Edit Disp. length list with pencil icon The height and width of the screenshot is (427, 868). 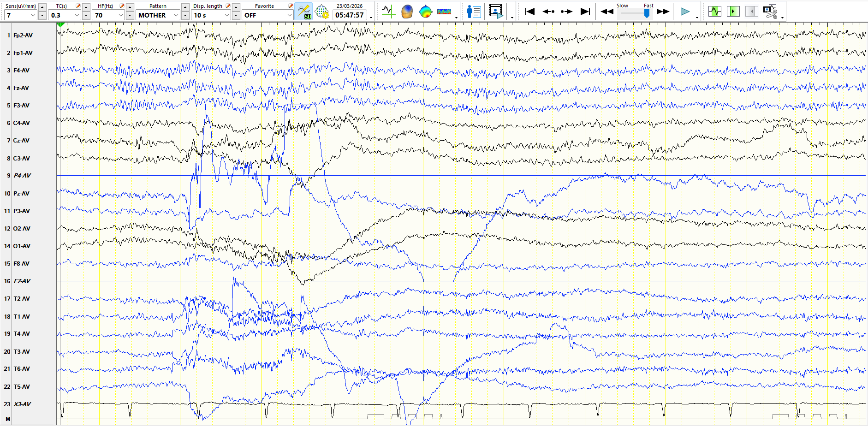click(x=228, y=6)
